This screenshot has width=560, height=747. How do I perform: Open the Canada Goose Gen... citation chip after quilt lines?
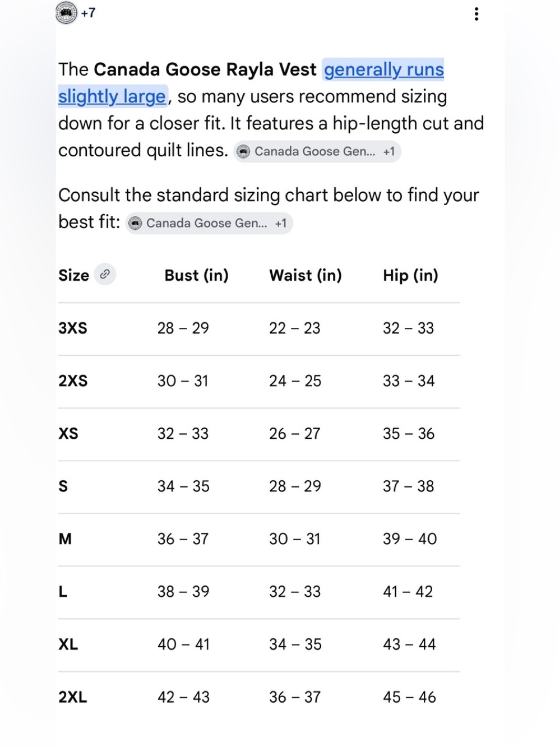pyautogui.click(x=317, y=151)
